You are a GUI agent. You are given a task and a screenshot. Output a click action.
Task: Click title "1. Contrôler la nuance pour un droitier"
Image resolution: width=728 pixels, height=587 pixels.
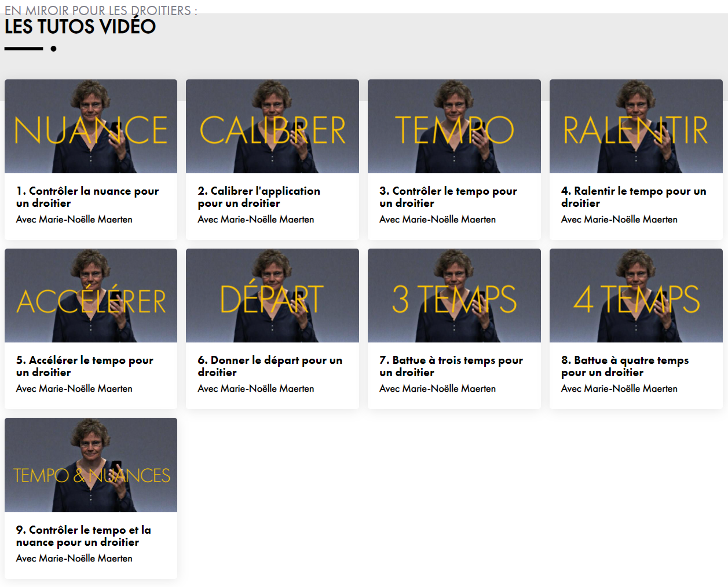87,197
